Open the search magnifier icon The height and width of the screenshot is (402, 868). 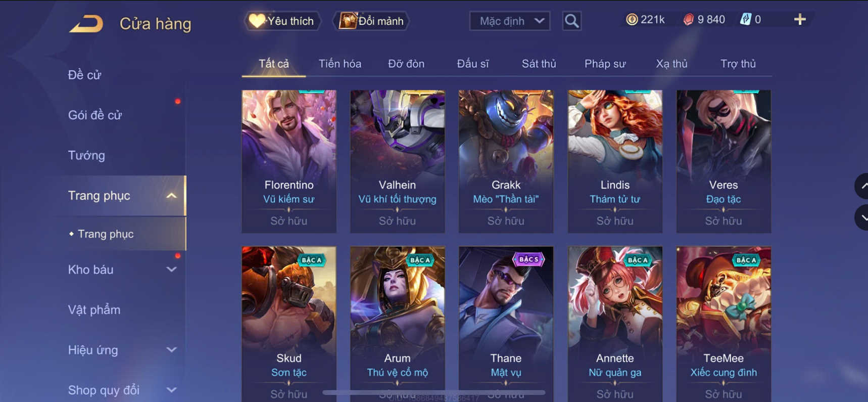tap(571, 21)
